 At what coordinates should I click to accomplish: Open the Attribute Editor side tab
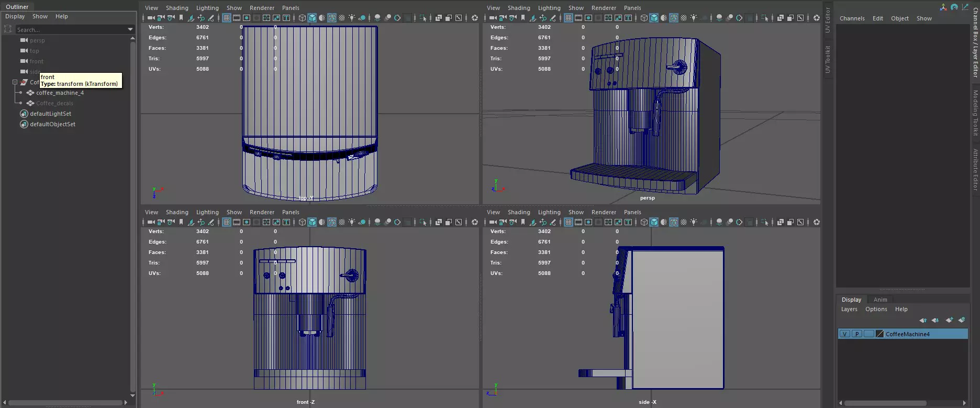pyautogui.click(x=975, y=169)
